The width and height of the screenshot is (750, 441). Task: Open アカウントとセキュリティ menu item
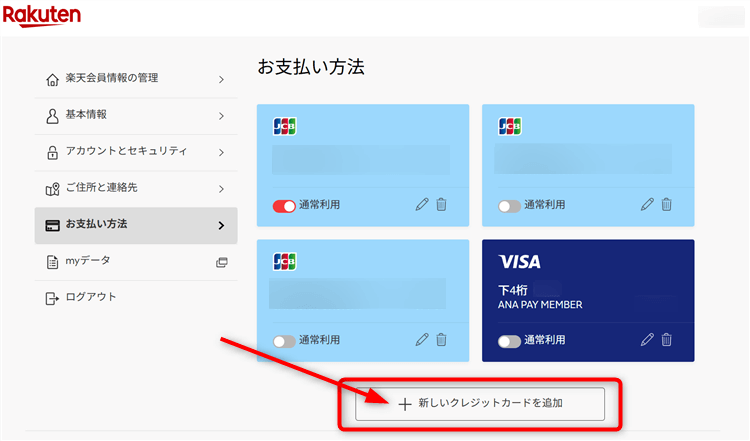click(136, 153)
